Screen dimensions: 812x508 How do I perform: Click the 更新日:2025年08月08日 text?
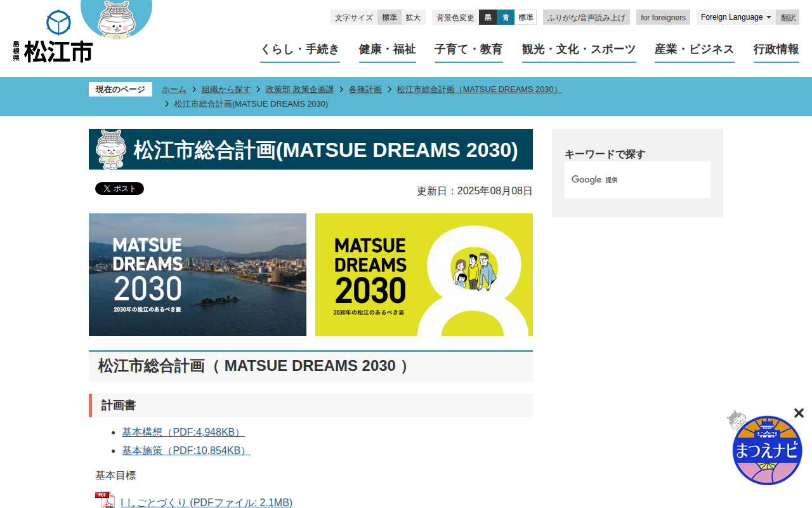[x=475, y=190]
